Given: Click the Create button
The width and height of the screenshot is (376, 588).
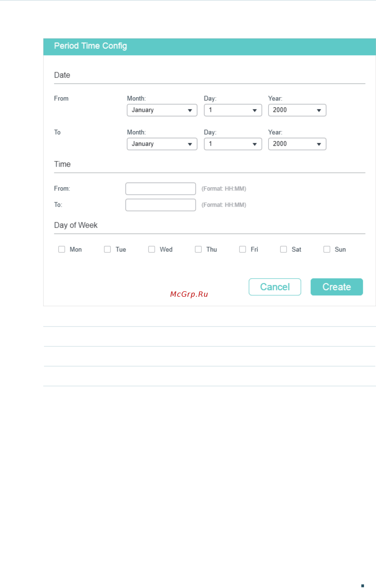Looking at the screenshot, I should pos(337,287).
